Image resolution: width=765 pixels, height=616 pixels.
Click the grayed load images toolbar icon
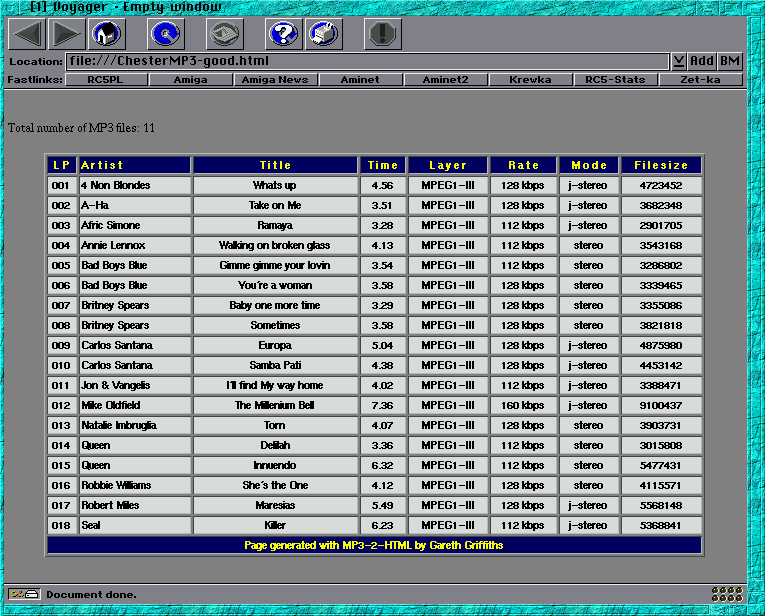pyautogui.click(x=225, y=34)
